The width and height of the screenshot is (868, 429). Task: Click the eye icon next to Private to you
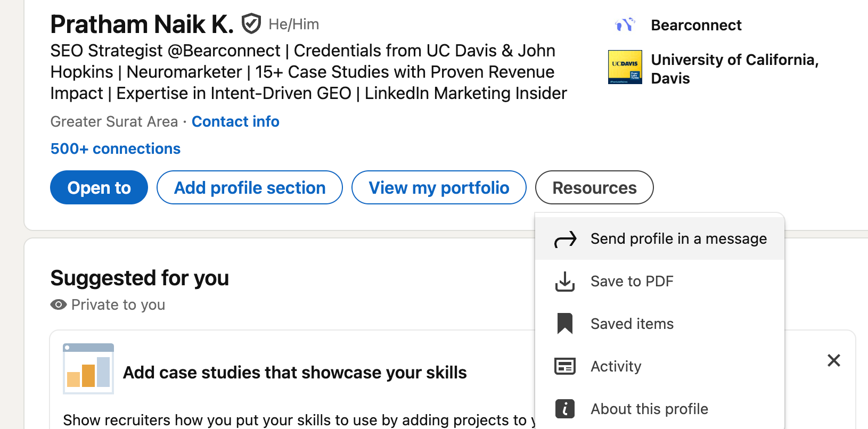[59, 304]
